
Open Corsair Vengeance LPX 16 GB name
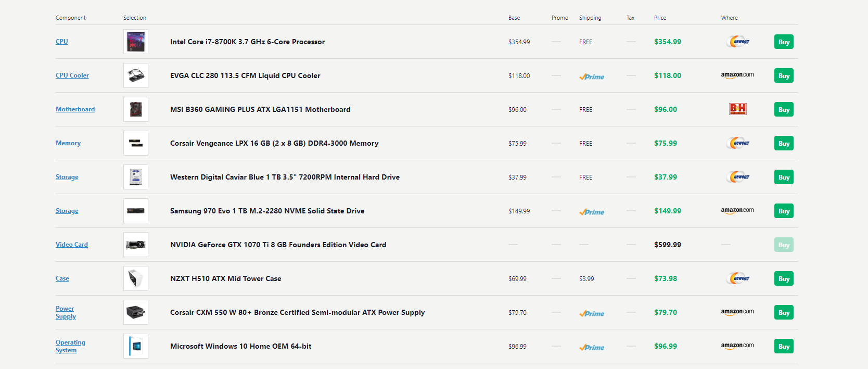(x=274, y=143)
